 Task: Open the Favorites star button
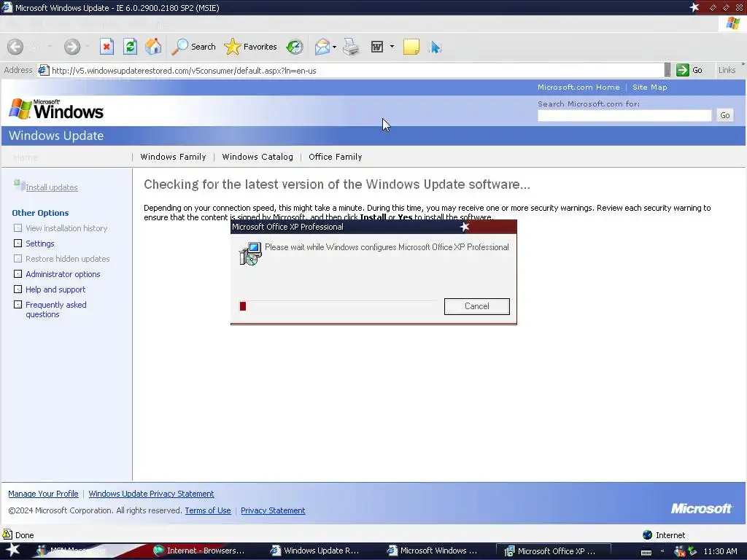coord(251,47)
